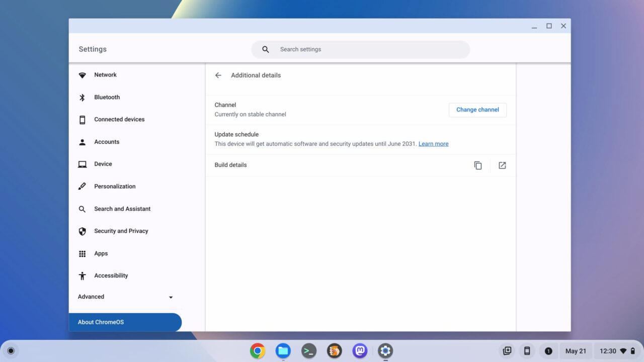The image size is (644, 362).
Task: Open Accounts settings
Action: pos(125,142)
